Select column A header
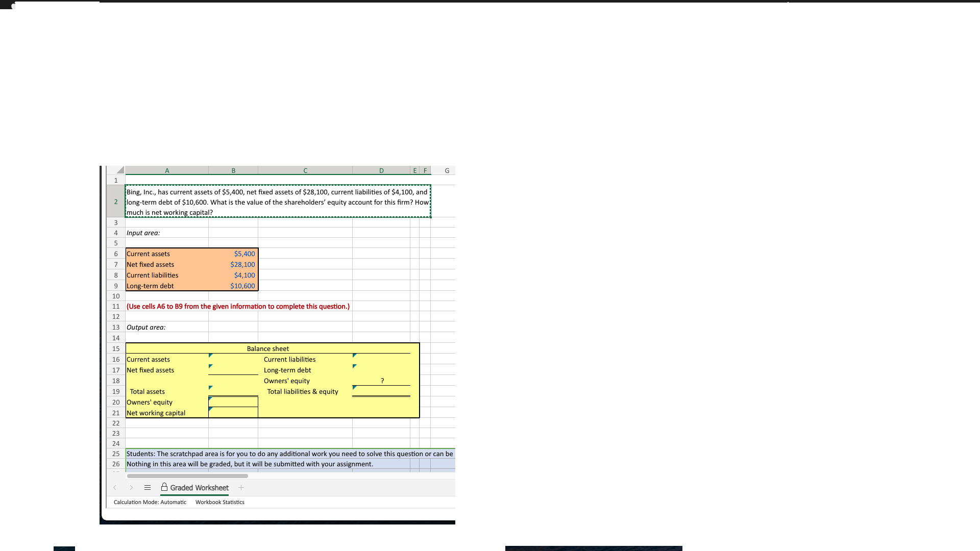 coord(167,171)
